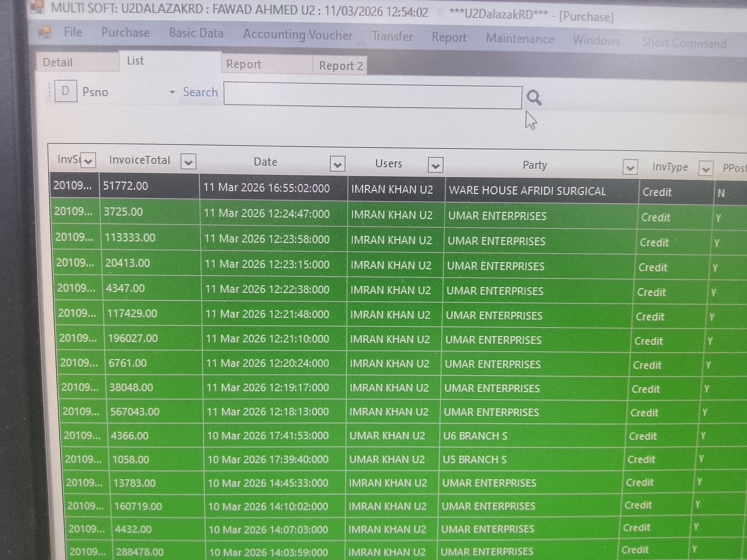The image size is (747, 560).
Task: Open the Maintenance menu
Action: tap(520, 39)
